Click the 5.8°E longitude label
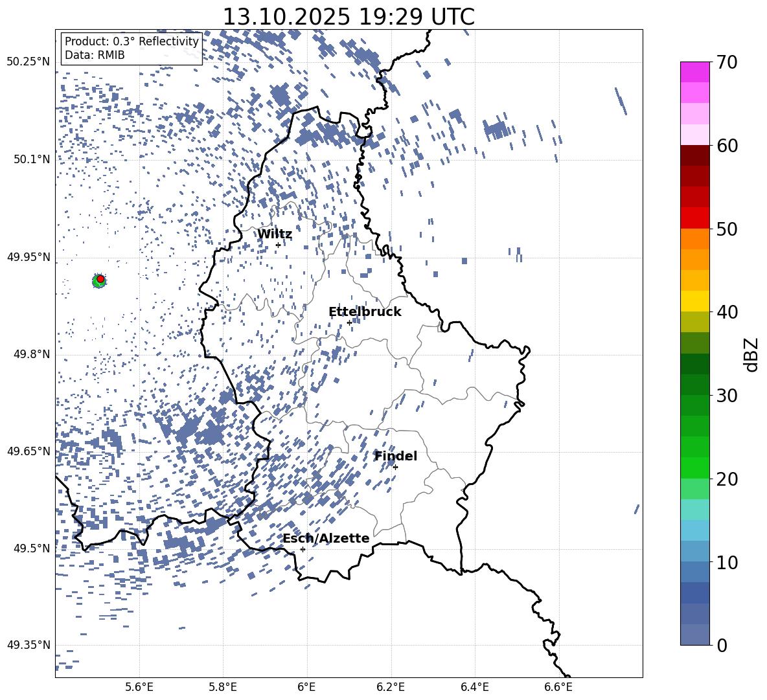The width and height of the screenshot is (767, 700). click(x=223, y=687)
